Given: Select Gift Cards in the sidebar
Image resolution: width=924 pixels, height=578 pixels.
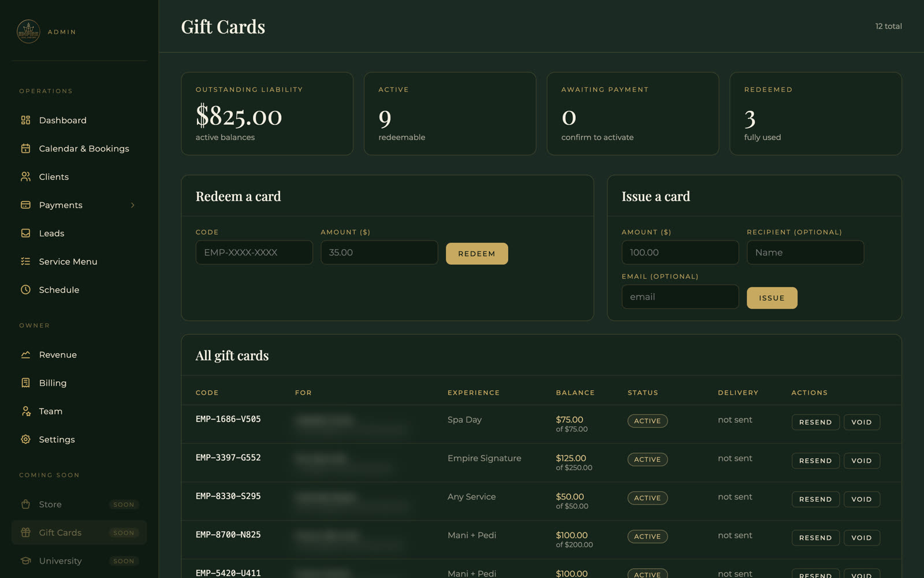Looking at the screenshot, I should [x=79, y=533].
